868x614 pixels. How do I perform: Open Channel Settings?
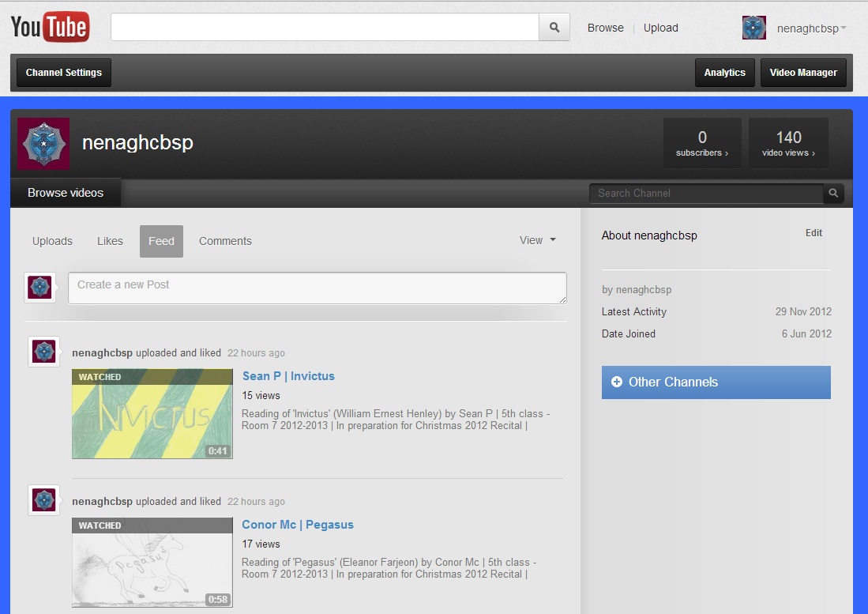point(64,73)
